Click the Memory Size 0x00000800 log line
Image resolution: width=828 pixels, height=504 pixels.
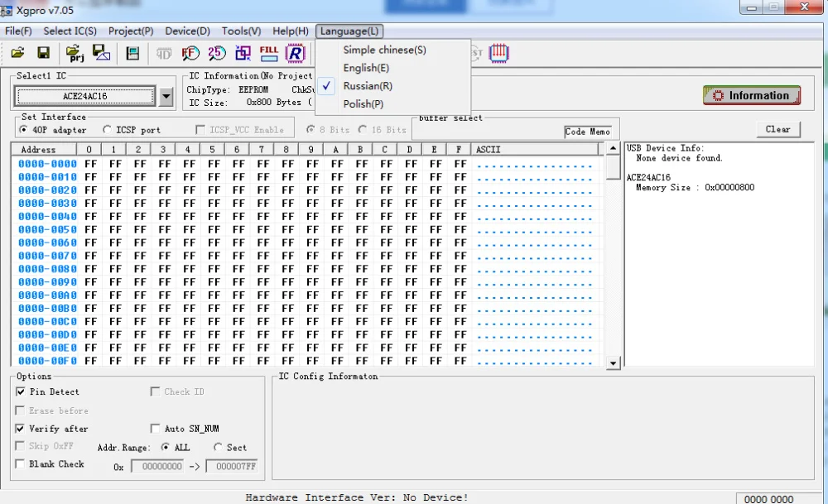pyautogui.click(x=695, y=187)
